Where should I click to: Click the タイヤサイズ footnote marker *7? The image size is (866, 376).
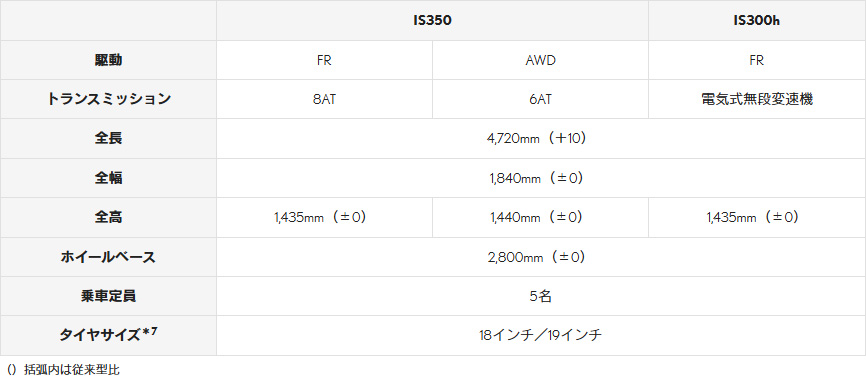click(x=147, y=332)
